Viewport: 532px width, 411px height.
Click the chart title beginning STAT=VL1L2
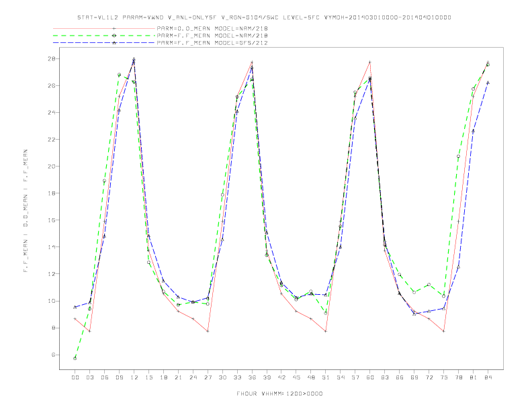pos(264,17)
